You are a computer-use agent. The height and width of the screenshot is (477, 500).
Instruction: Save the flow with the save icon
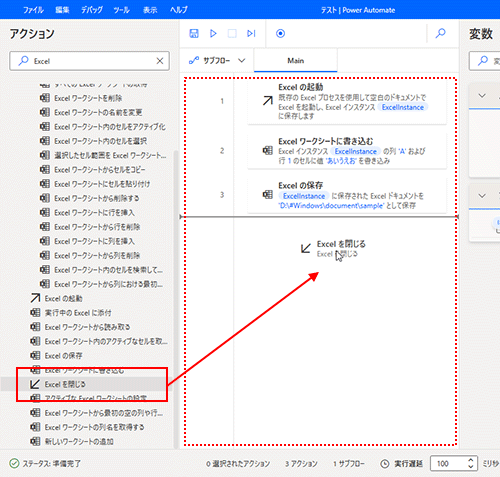click(x=194, y=33)
